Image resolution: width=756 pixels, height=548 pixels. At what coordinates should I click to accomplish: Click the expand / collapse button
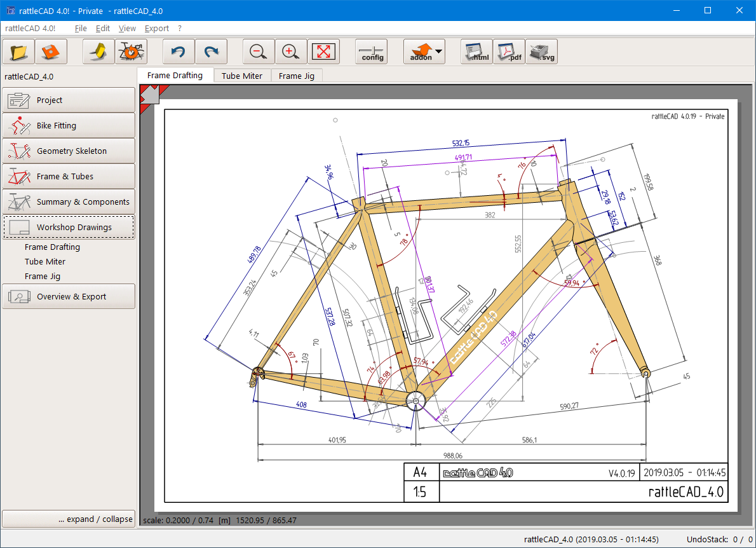[69, 519]
